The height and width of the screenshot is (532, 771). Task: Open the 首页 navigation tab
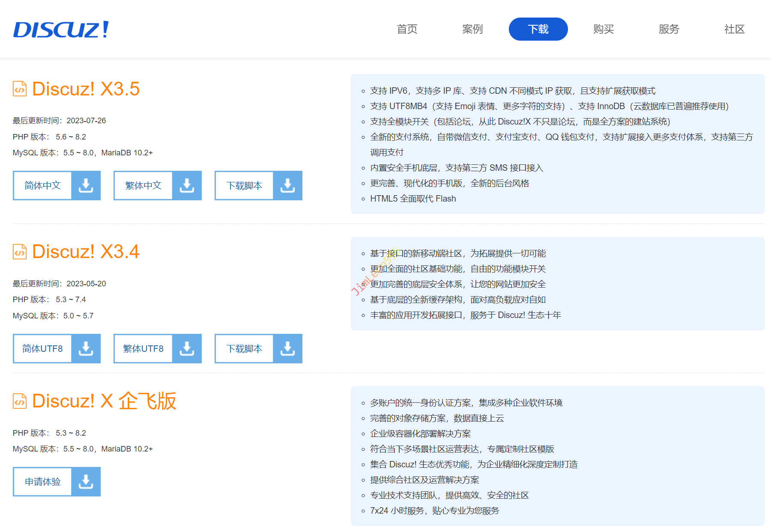[x=407, y=29]
